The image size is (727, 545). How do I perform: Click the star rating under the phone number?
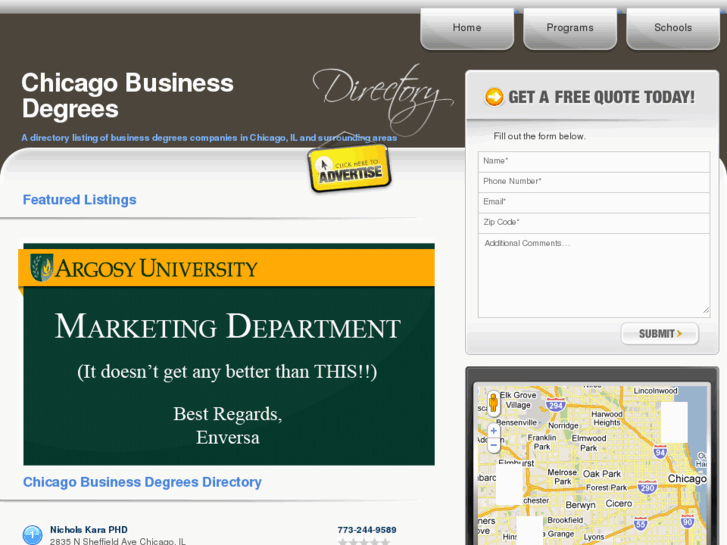364,541
